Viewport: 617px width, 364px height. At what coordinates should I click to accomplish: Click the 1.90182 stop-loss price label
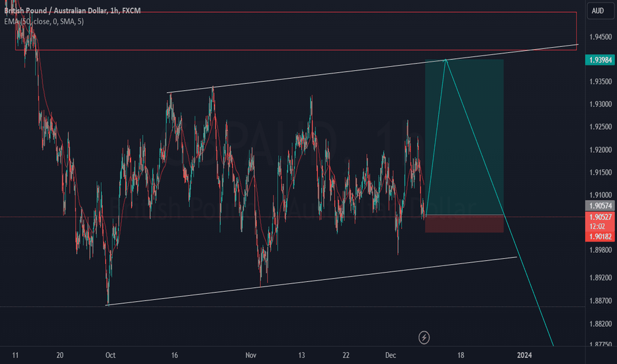[x=600, y=236]
